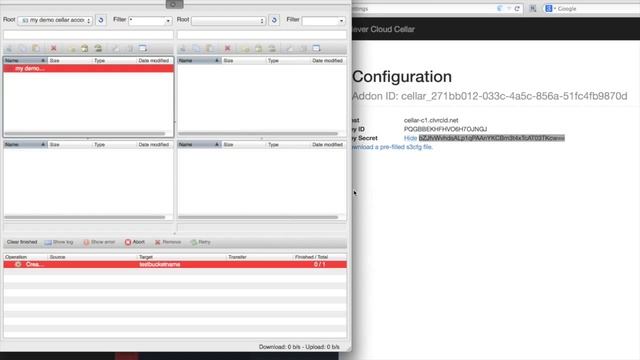
Task: Click the Retry button
Action: click(x=200, y=242)
